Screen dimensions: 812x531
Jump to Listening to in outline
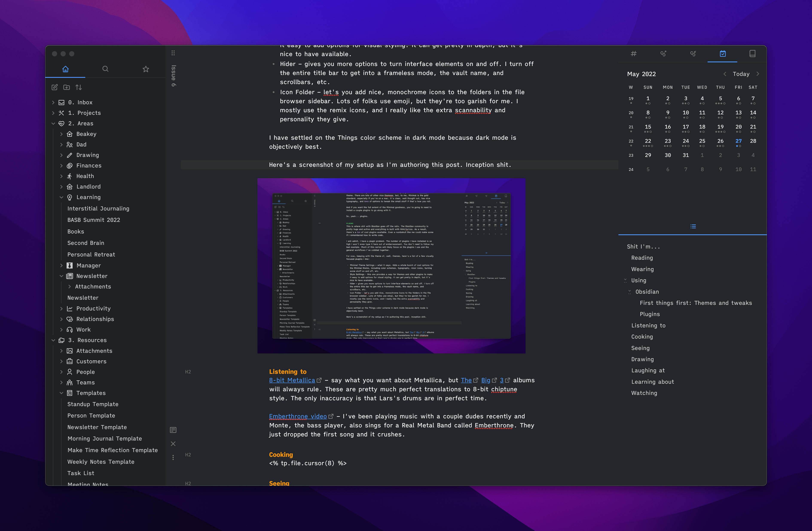click(648, 326)
